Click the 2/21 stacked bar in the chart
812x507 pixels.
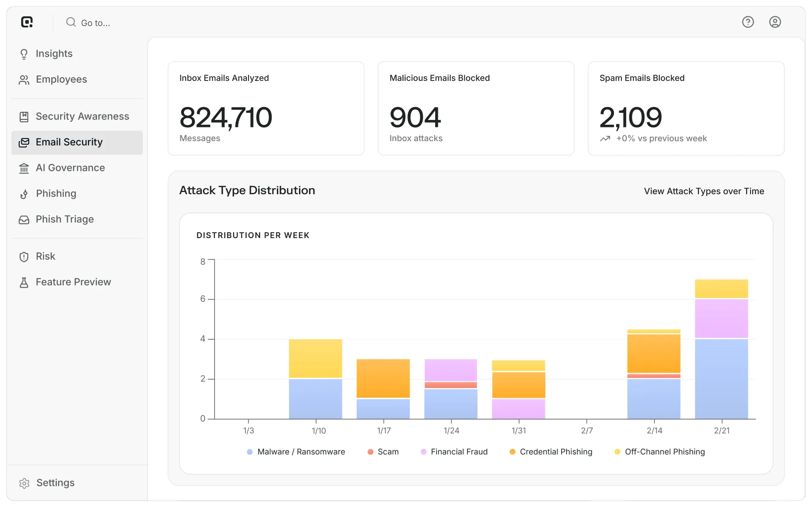coord(721,349)
